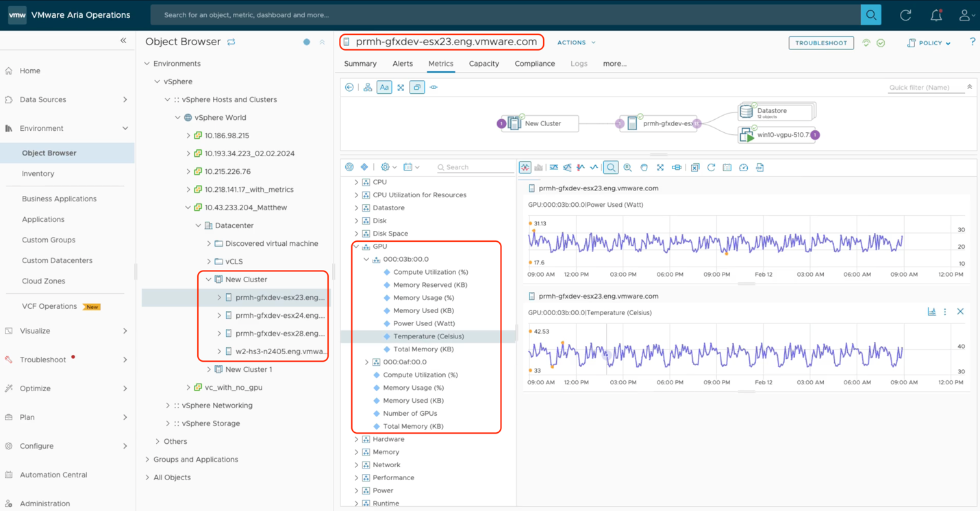Collapse the GPU metric group

point(356,247)
